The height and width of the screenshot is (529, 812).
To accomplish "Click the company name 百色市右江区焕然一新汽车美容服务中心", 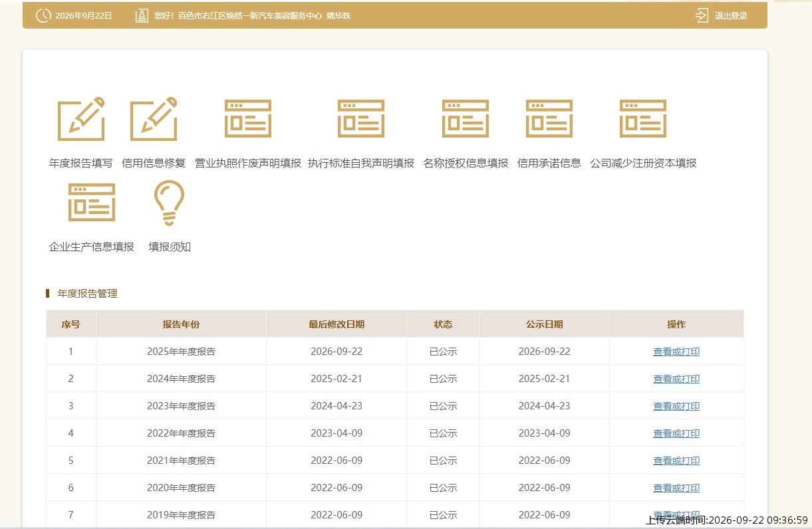I will (x=250, y=16).
